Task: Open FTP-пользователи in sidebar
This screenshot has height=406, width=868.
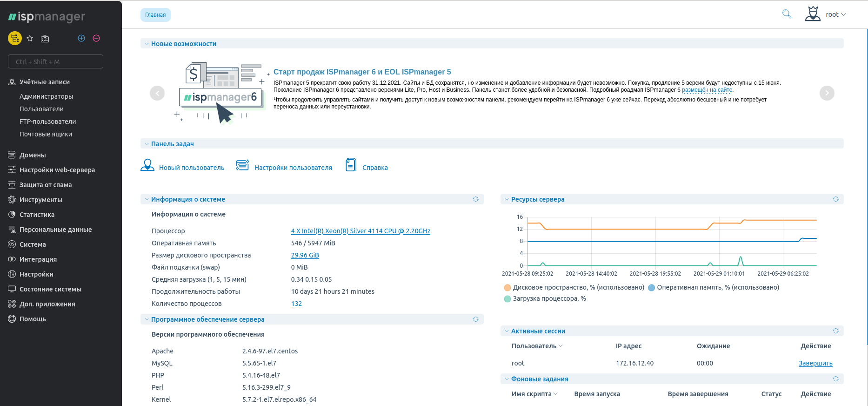Action: point(48,122)
